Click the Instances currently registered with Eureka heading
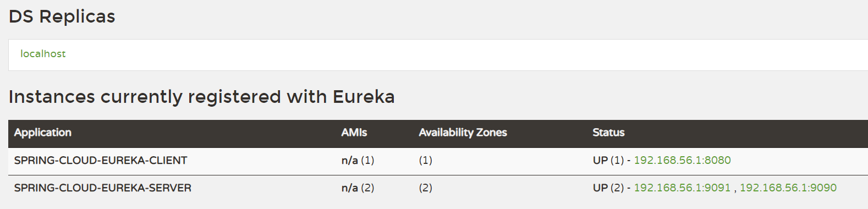 coord(202,97)
